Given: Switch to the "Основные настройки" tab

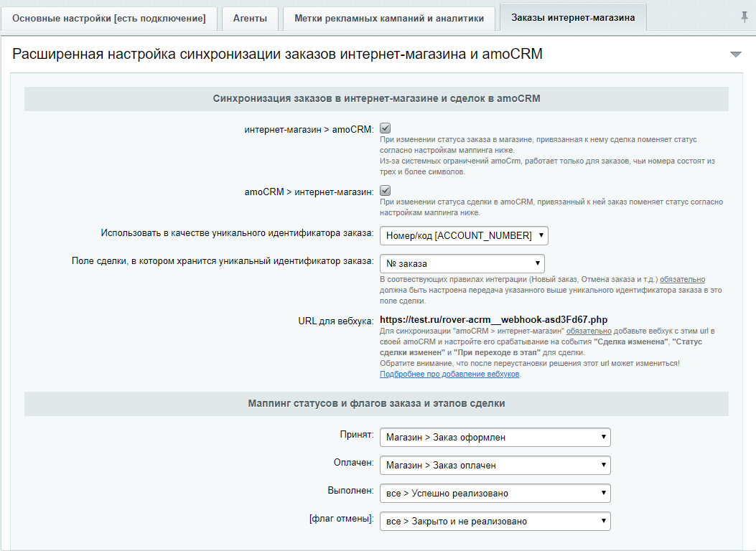Looking at the screenshot, I should pos(109,17).
